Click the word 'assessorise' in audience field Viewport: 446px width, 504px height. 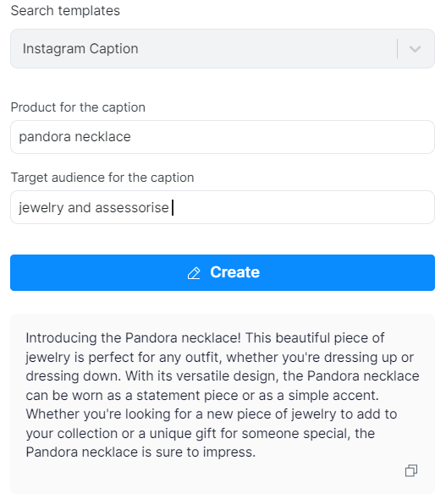[x=132, y=208]
